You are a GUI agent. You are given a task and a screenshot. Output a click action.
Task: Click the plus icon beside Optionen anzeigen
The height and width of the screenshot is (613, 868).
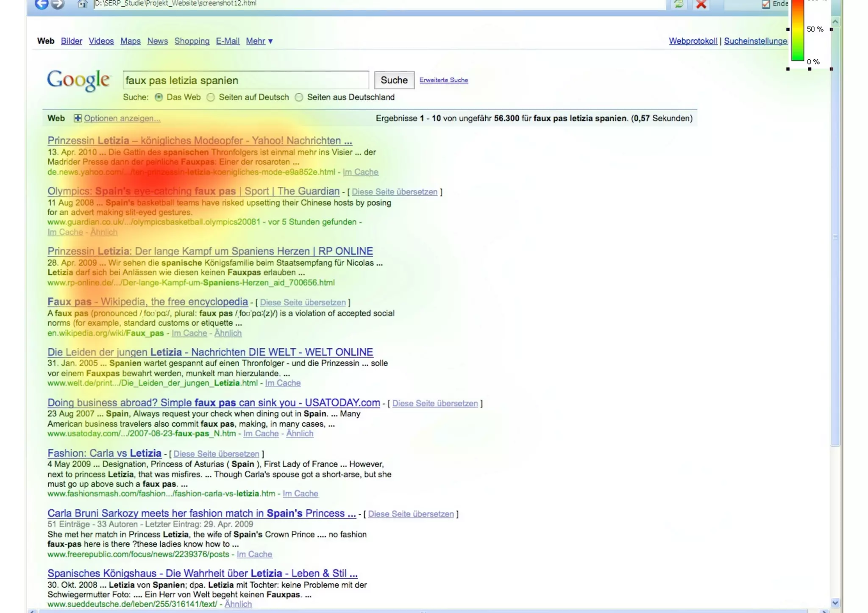click(x=78, y=118)
